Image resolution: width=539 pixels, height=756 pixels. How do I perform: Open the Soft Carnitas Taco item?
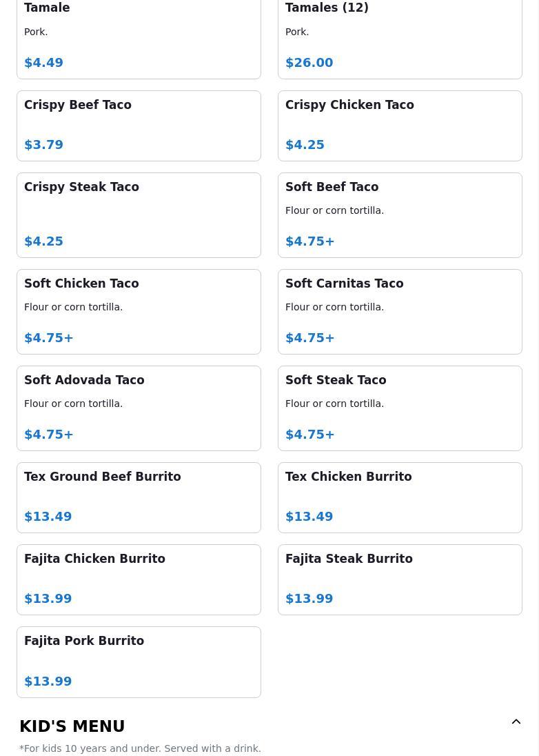[x=400, y=312]
